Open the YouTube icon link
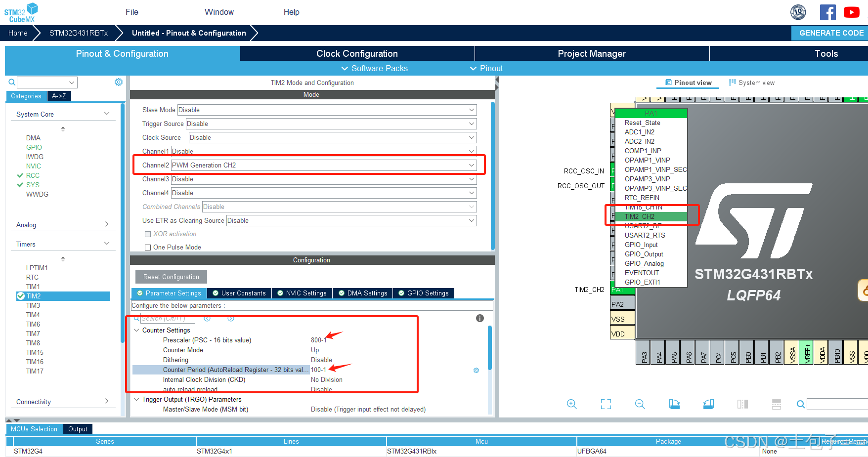Screen dimensions: 868x457 click(851, 12)
